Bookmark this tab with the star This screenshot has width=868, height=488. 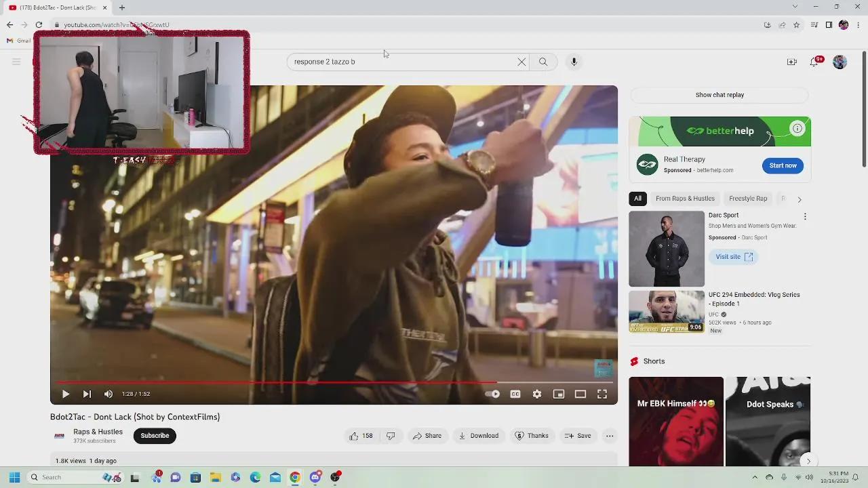[797, 25]
